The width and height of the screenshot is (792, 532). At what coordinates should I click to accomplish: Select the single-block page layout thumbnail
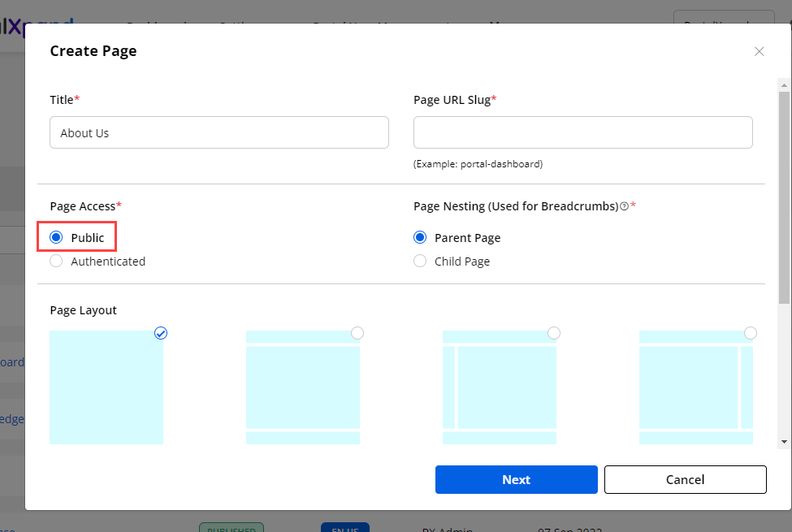(106, 387)
